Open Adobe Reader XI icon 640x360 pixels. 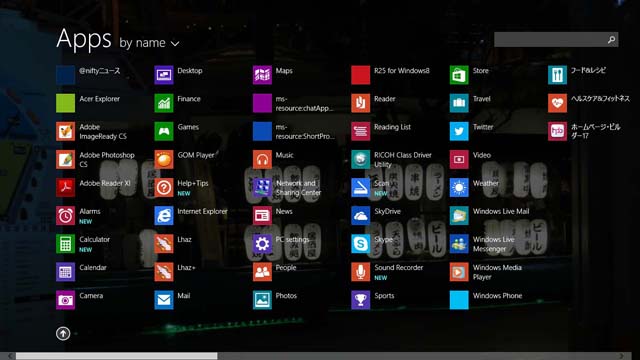(65, 187)
